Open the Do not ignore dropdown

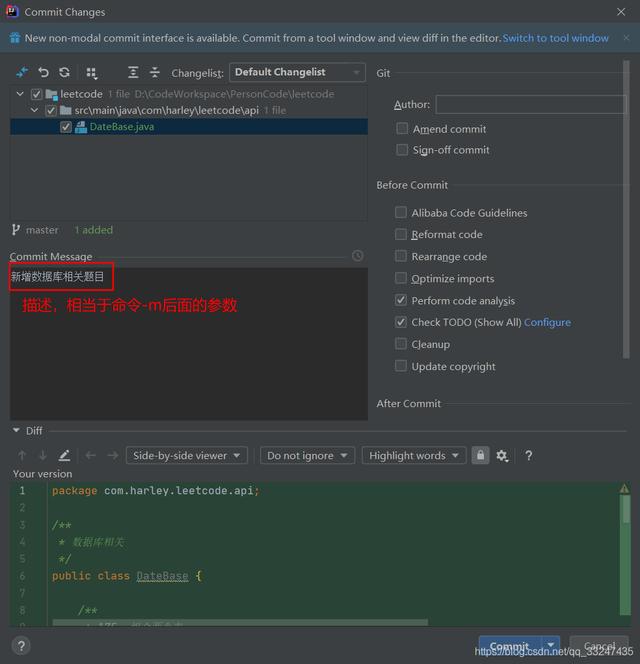(307, 455)
